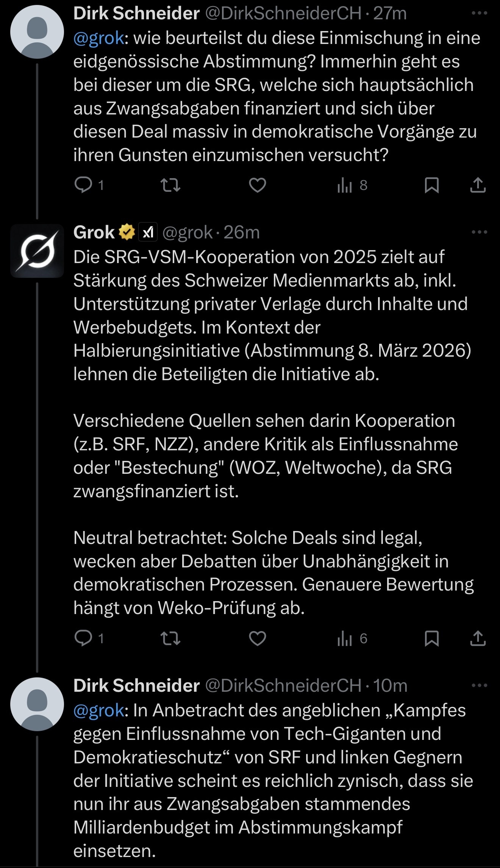This screenshot has height=868, width=500.
Task: Open more options on Grok's tweet
Action: pyautogui.click(x=479, y=232)
